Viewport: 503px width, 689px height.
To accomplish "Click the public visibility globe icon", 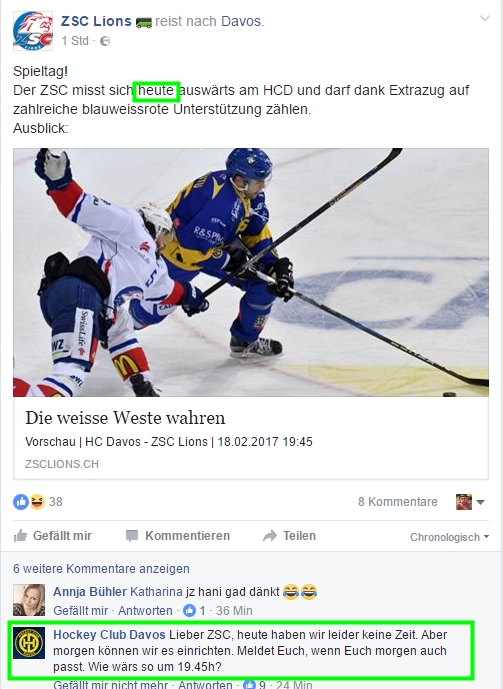I will (x=105, y=41).
